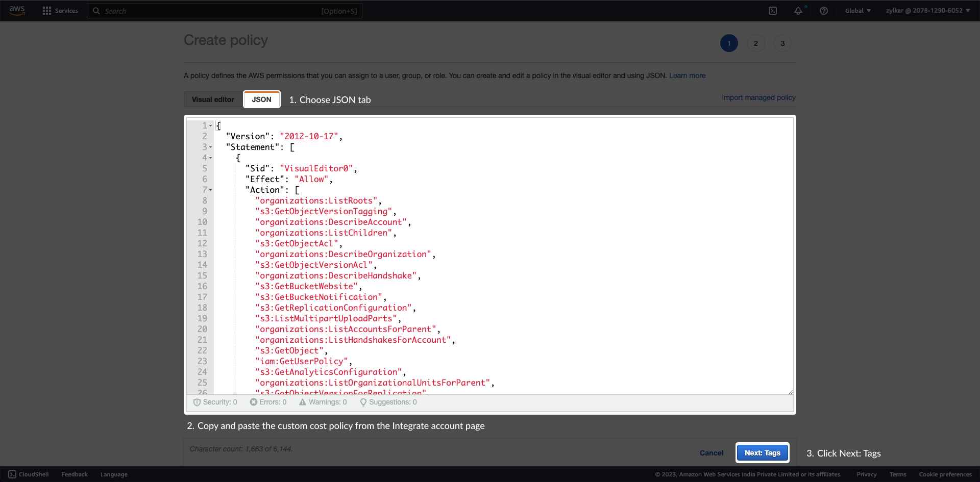Open Suggestions in the editor status bar

tap(388, 402)
